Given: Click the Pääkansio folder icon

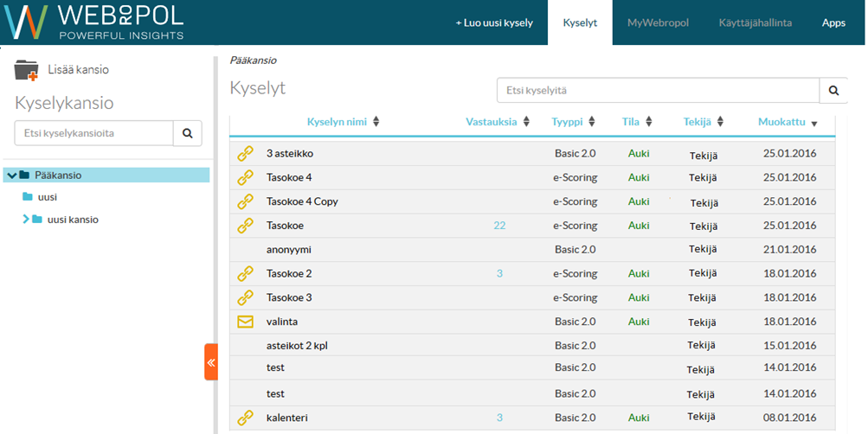Looking at the screenshot, I should pyautogui.click(x=24, y=175).
